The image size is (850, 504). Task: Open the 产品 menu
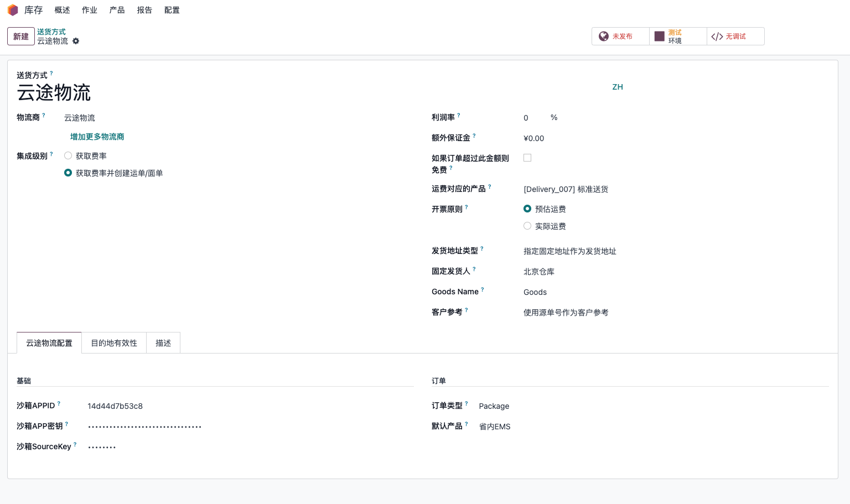coord(117,10)
